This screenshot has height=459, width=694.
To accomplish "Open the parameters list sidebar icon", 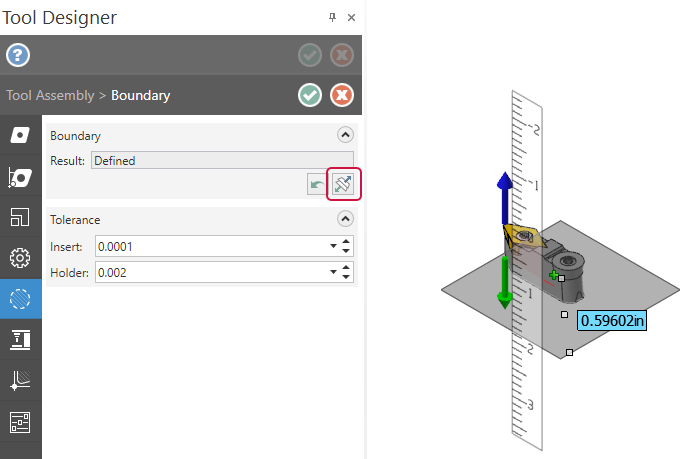I will pyautogui.click(x=20, y=422).
